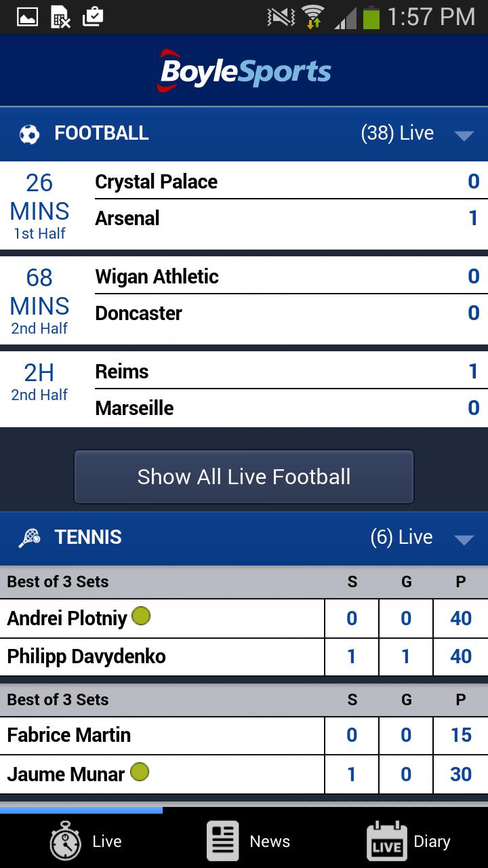Select the Philipp Davydenko row
The height and width of the screenshot is (868, 488).
click(163, 656)
